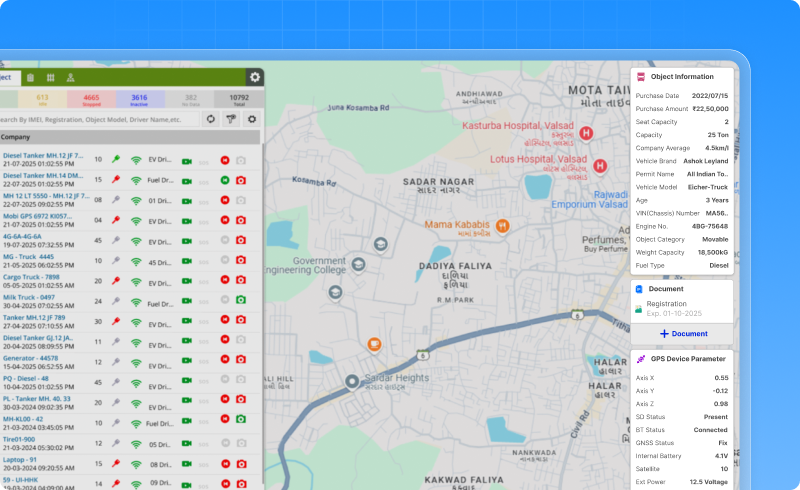Click the refresh icon beside the search box
Viewport: 800px width, 490px height.
point(211,119)
